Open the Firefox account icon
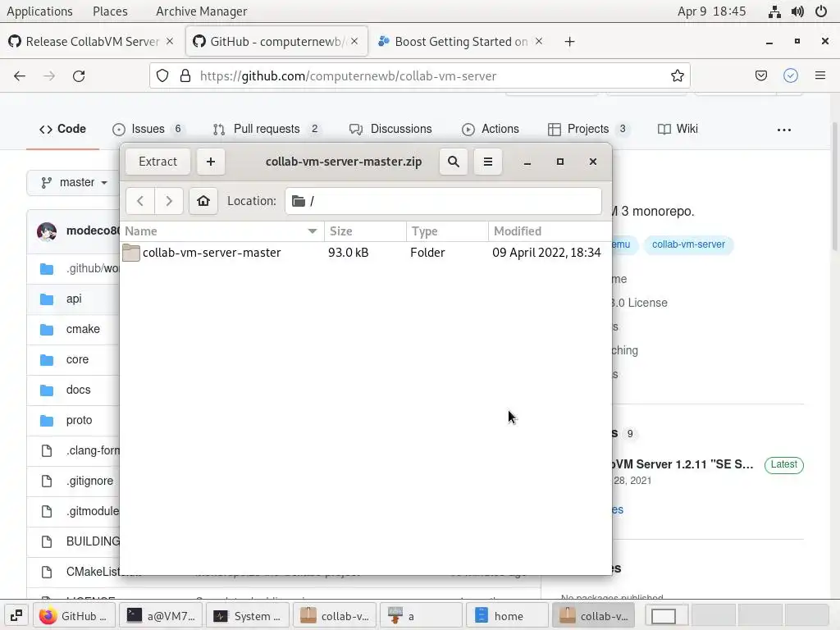The image size is (840, 630). coord(791,76)
